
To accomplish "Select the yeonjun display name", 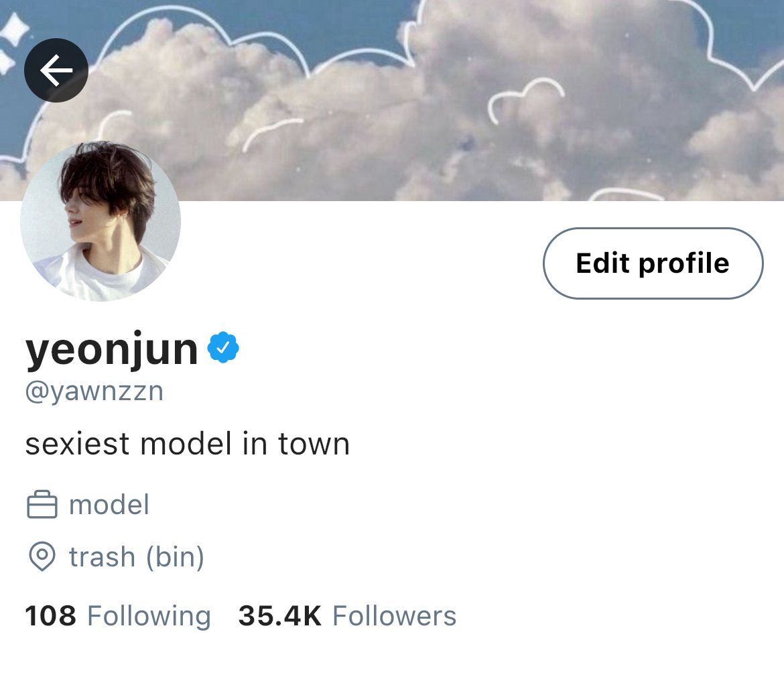I will (111, 349).
